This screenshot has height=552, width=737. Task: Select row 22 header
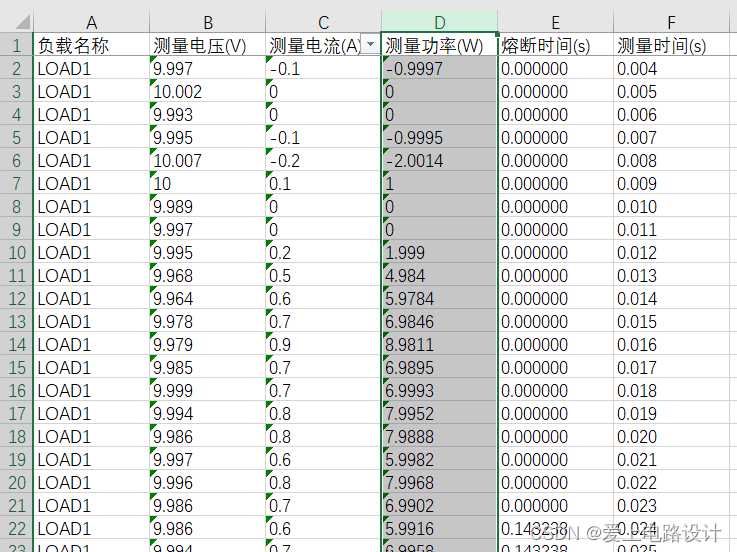tap(16, 528)
